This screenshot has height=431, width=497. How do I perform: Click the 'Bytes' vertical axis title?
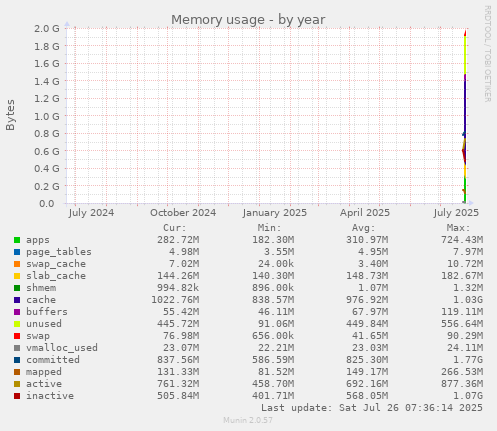[x=10, y=115]
